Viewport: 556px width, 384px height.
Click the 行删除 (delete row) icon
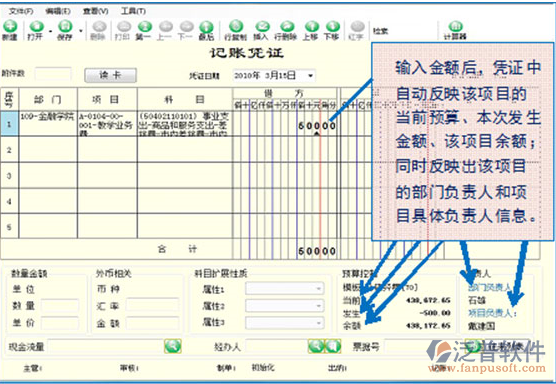point(286,30)
